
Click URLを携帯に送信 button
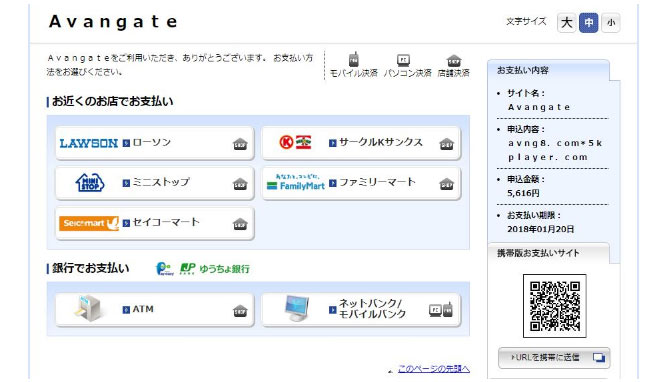(x=554, y=358)
